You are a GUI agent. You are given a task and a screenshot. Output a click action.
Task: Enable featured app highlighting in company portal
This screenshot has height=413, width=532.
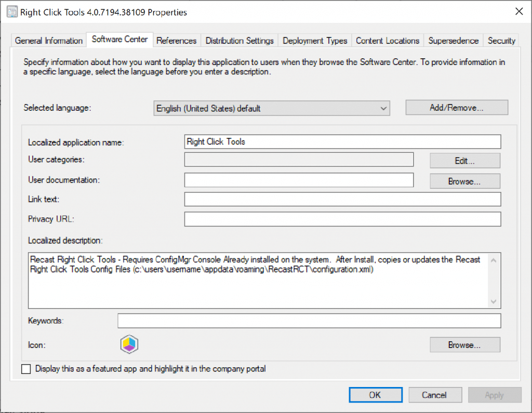[26, 369]
